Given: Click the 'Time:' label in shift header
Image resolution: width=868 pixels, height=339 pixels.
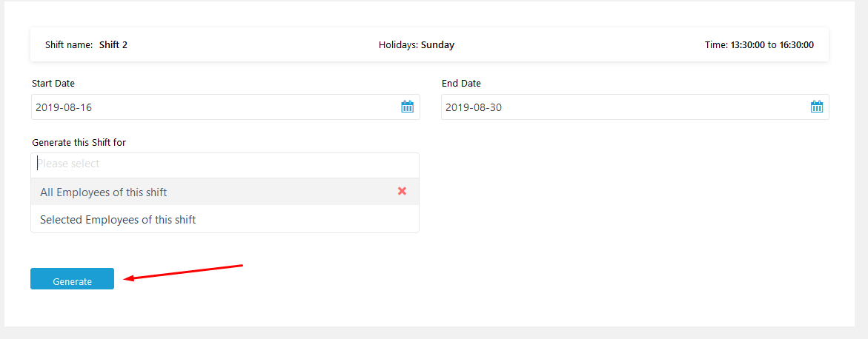Looking at the screenshot, I should (x=716, y=45).
